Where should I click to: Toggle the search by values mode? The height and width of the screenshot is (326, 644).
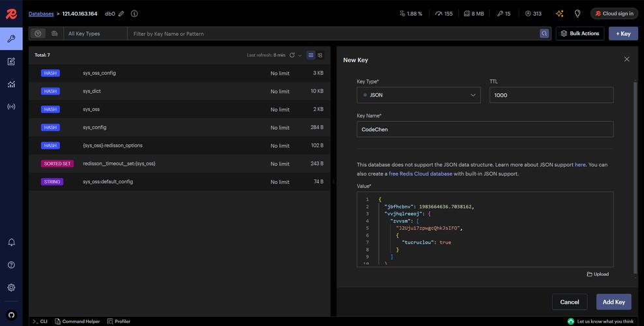pyautogui.click(x=54, y=33)
